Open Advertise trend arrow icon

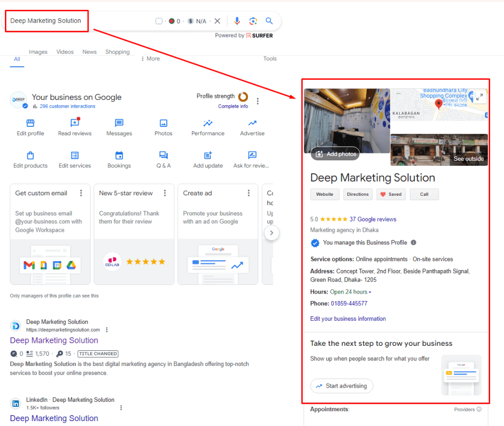pos(252,123)
